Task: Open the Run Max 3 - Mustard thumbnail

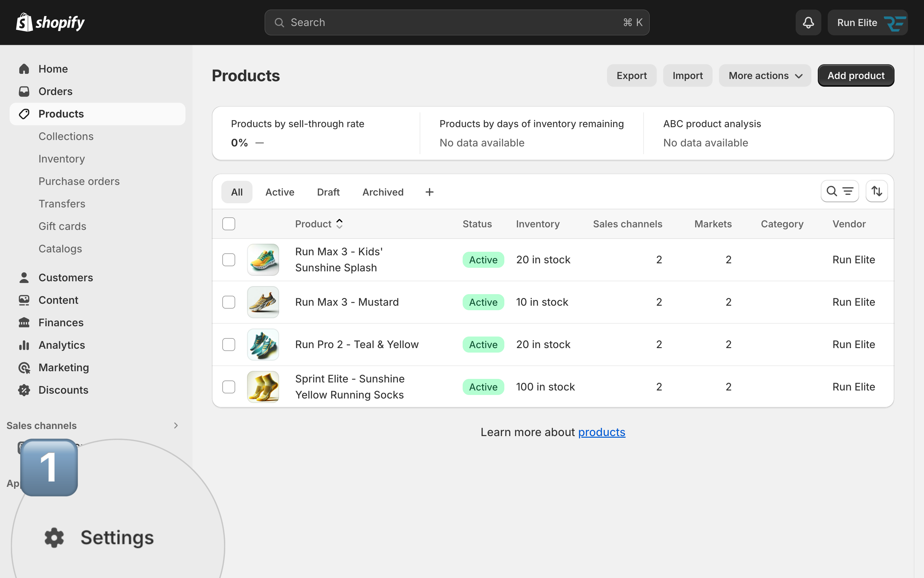Action: [x=263, y=302]
